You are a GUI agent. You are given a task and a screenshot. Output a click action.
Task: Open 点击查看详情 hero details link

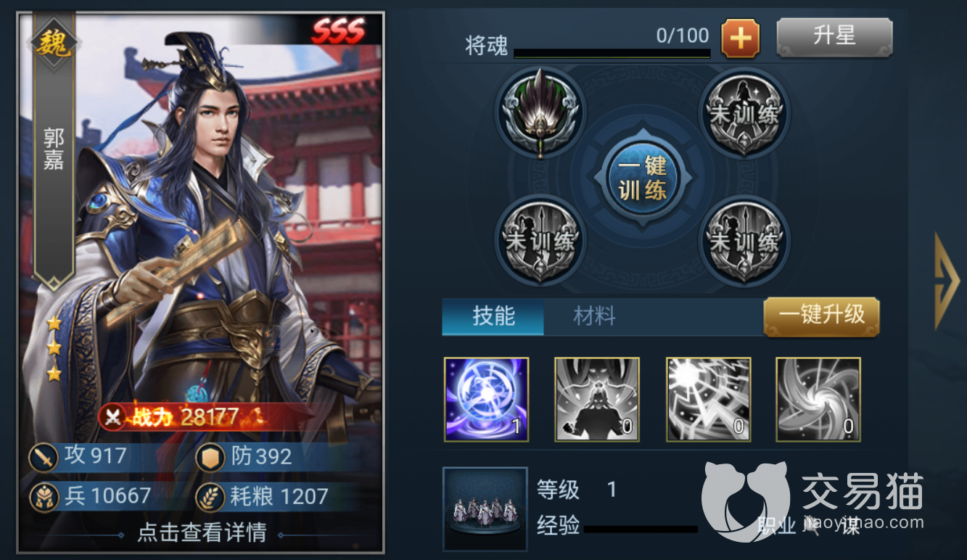coord(202,533)
